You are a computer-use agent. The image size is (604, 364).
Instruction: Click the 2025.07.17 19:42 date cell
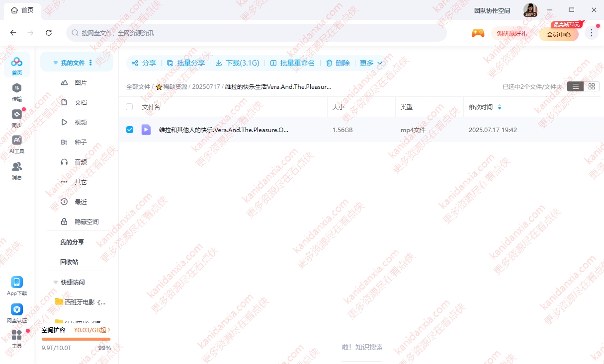pos(493,130)
